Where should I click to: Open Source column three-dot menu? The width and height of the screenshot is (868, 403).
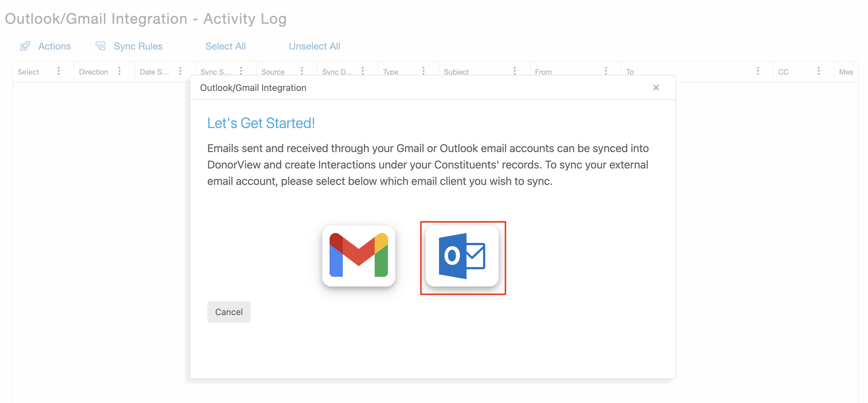[x=302, y=71]
